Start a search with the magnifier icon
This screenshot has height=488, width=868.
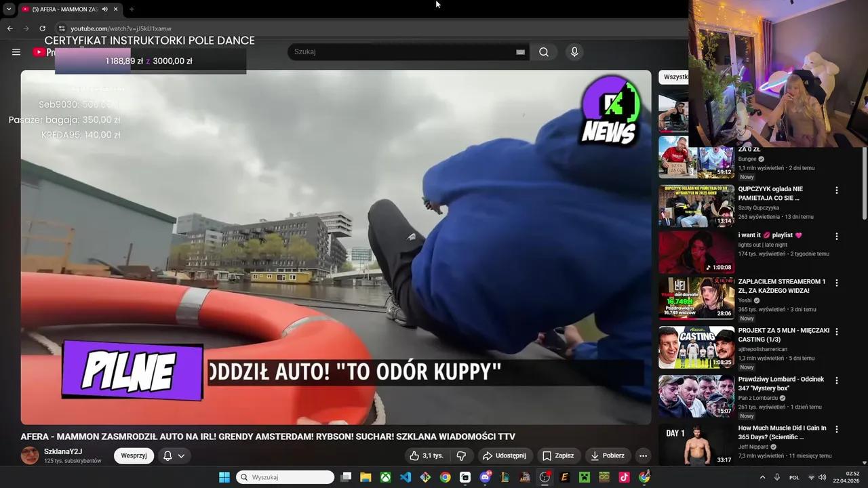[x=543, y=52]
